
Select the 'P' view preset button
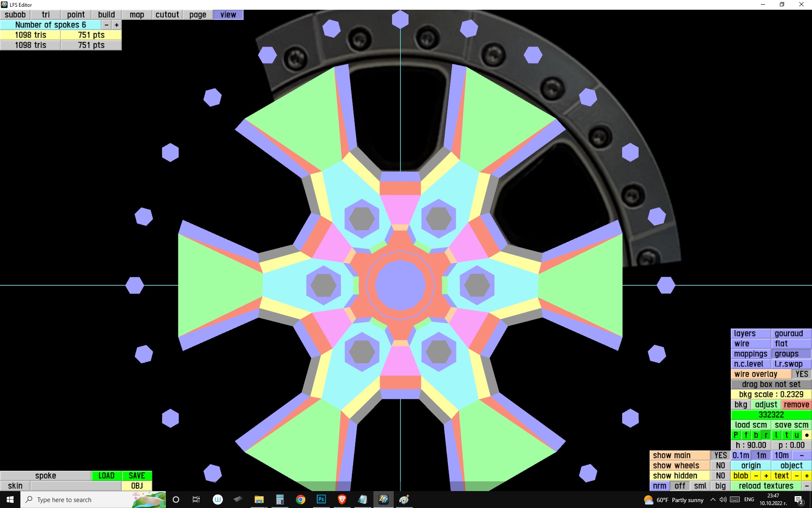[x=735, y=435]
